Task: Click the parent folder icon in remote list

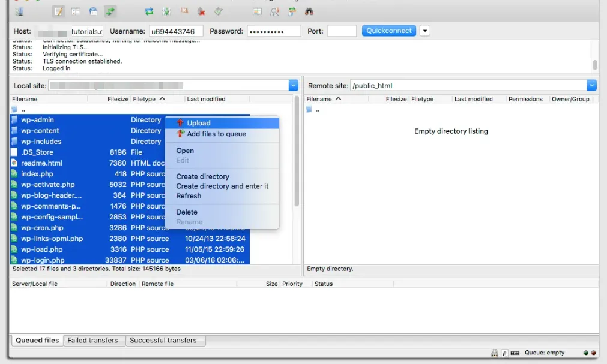Action: (x=309, y=110)
